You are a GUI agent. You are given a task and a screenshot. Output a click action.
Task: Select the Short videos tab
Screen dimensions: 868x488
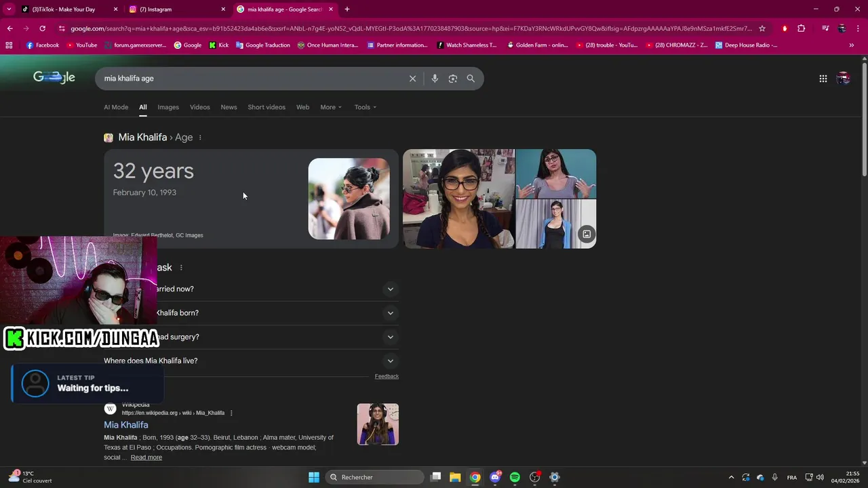pyautogui.click(x=267, y=107)
